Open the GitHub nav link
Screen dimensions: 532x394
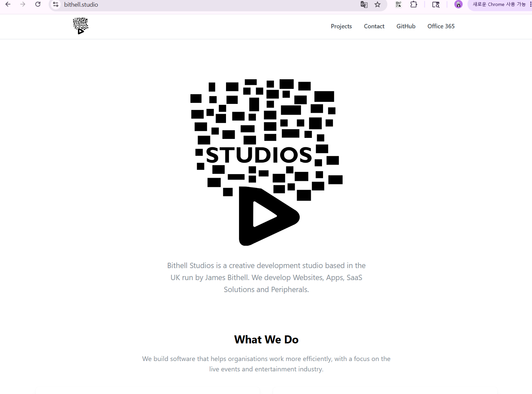pyautogui.click(x=406, y=26)
